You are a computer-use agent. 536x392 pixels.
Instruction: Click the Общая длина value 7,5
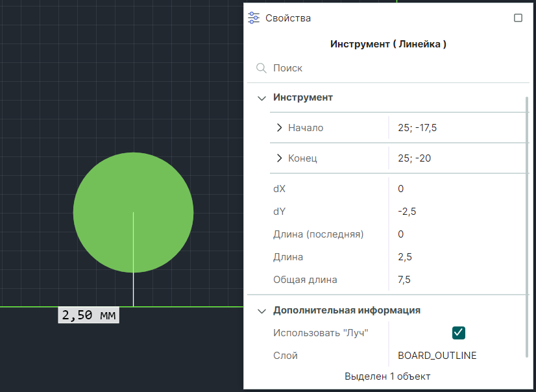404,280
